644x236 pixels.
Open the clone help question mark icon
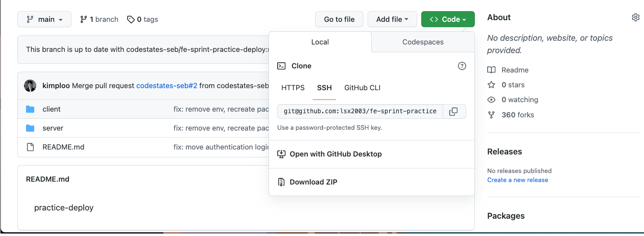tap(462, 66)
